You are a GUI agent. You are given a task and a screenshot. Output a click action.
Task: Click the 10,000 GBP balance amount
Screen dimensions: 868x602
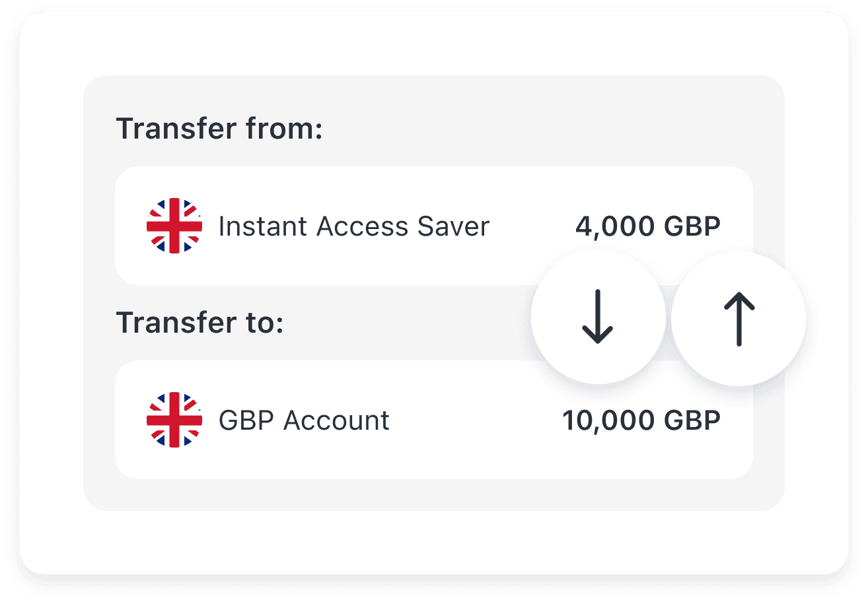[641, 420]
